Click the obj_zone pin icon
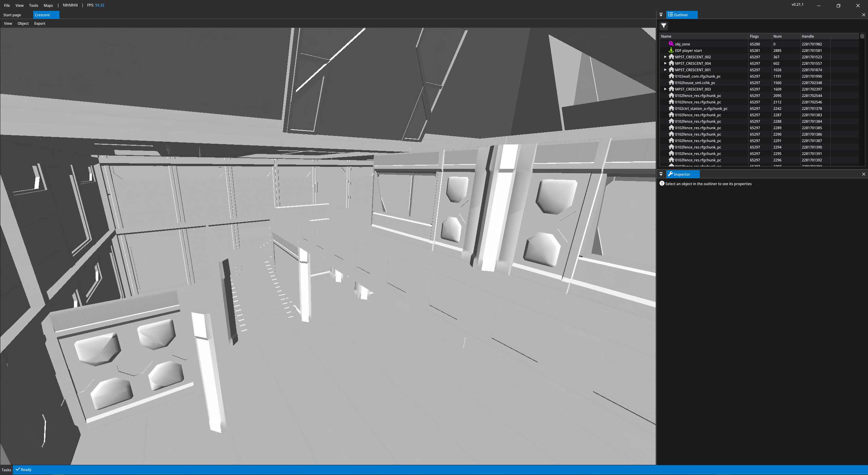 [x=671, y=44]
